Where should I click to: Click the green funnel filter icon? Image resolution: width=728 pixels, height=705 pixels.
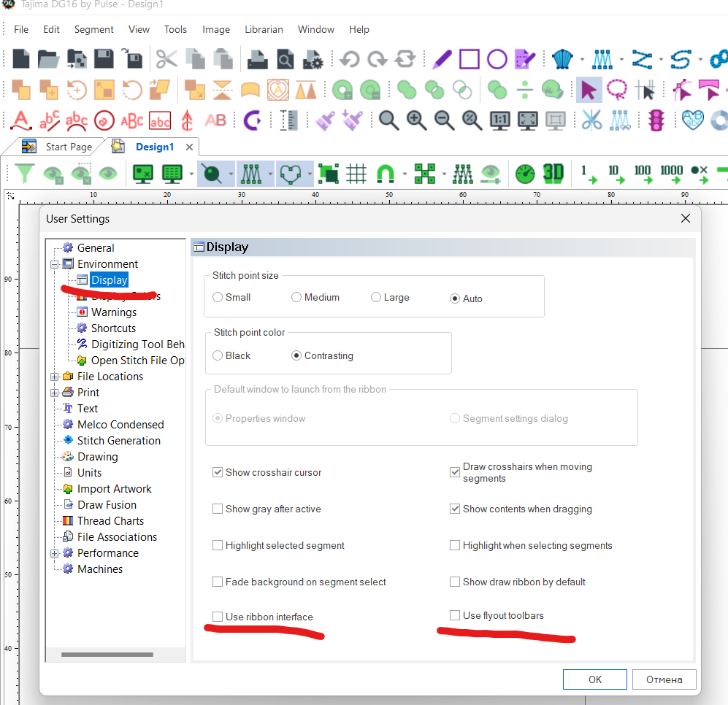coord(24,174)
